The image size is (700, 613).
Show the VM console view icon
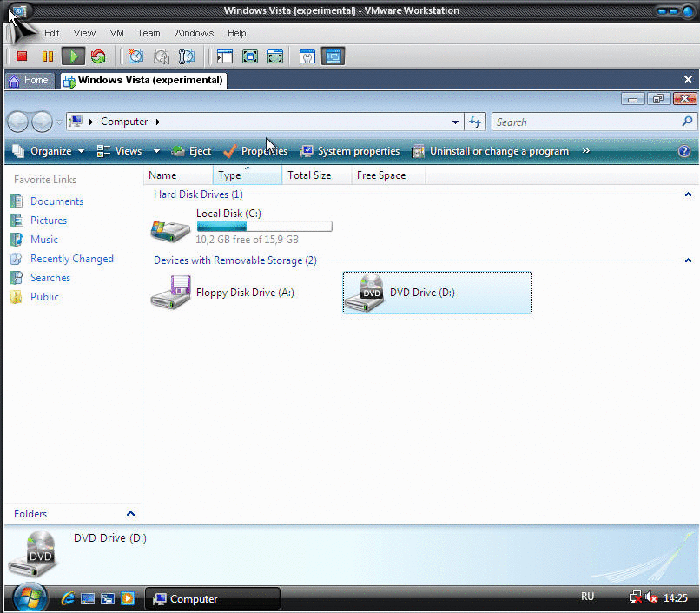(x=333, y=56)
